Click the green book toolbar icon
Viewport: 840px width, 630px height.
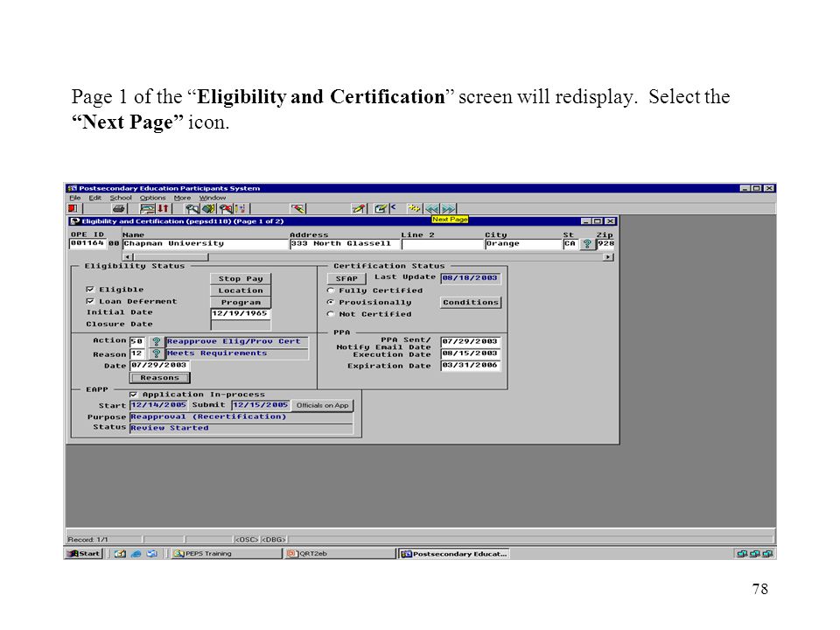[209, 208]
